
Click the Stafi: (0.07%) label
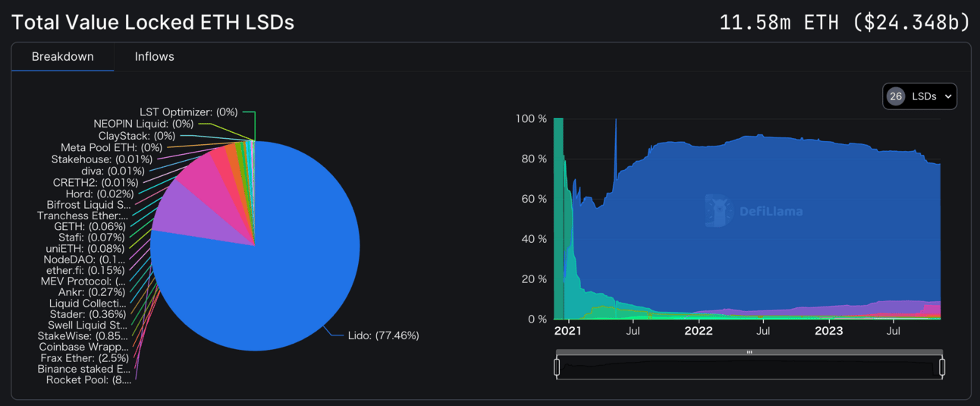(92, 238)
